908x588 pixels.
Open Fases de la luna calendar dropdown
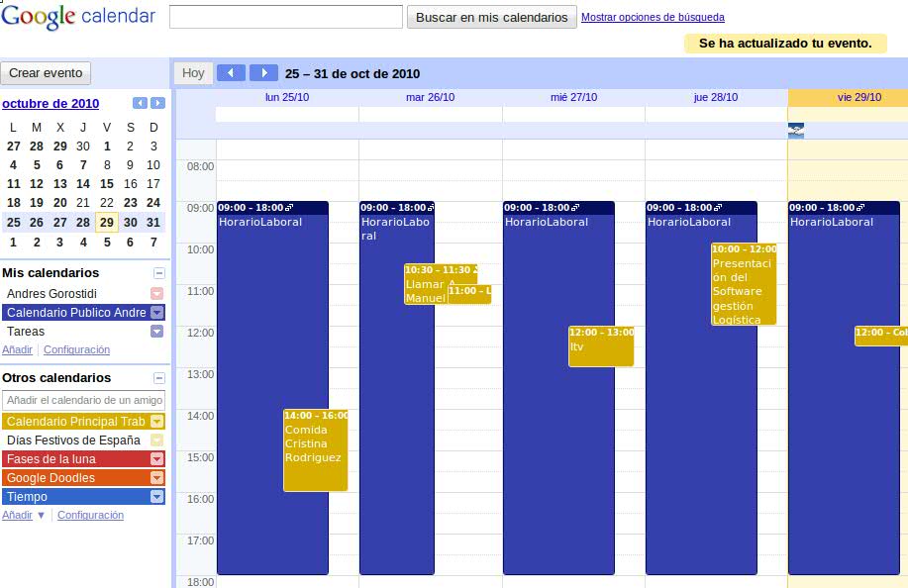[x=156, y=459]
